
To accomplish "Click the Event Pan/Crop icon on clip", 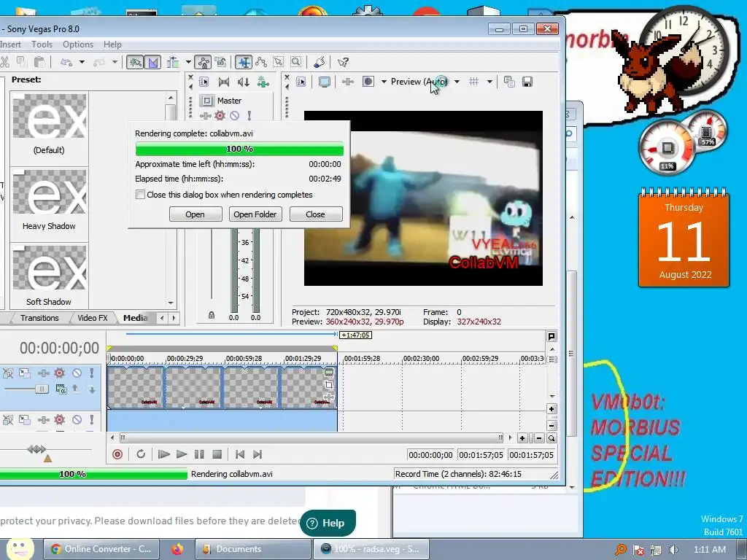I will point(329,385).
